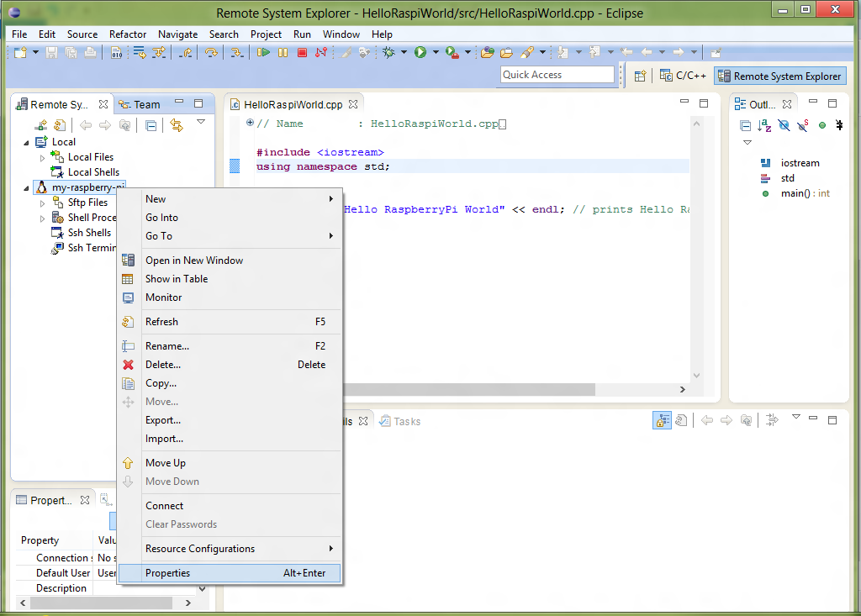Viewport: 861px width, 616px height.
Task: Choose Properties from context menu
Action: 230,573
